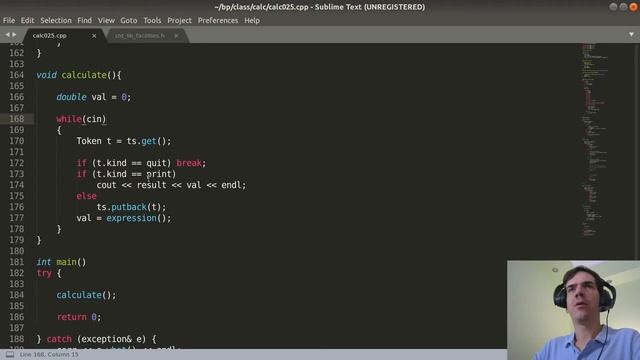
Task: Click line number 181 in the gutter
Action: (x=16, y=262)
